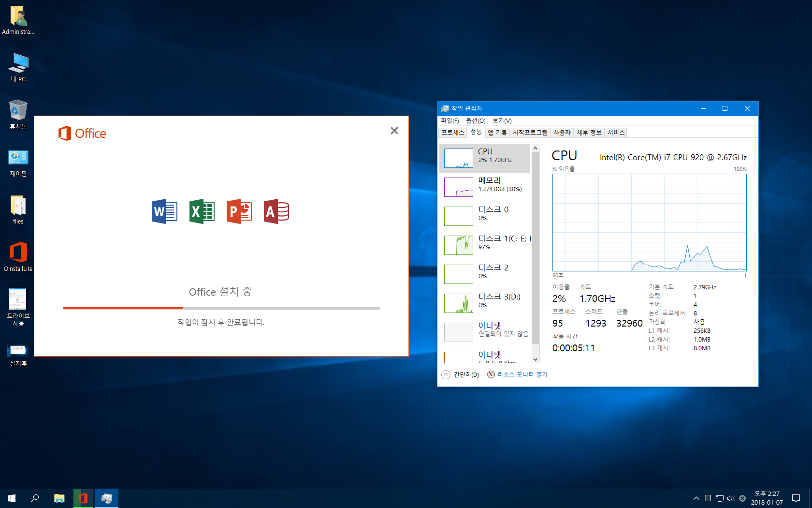Image resolution: width=812 pixels, height=508 pixels.
Task: Click the taskbar clock showing 오후 2:27
Action: [767, 498]
